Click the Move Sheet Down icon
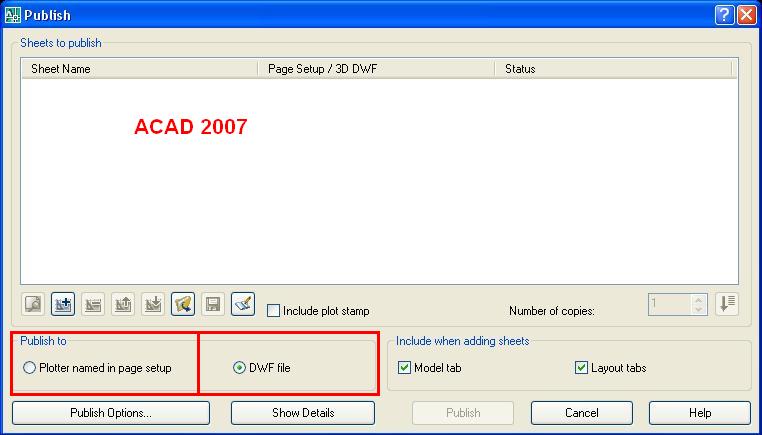The width and height of the screenshot is (762, 435). point(153,304)
